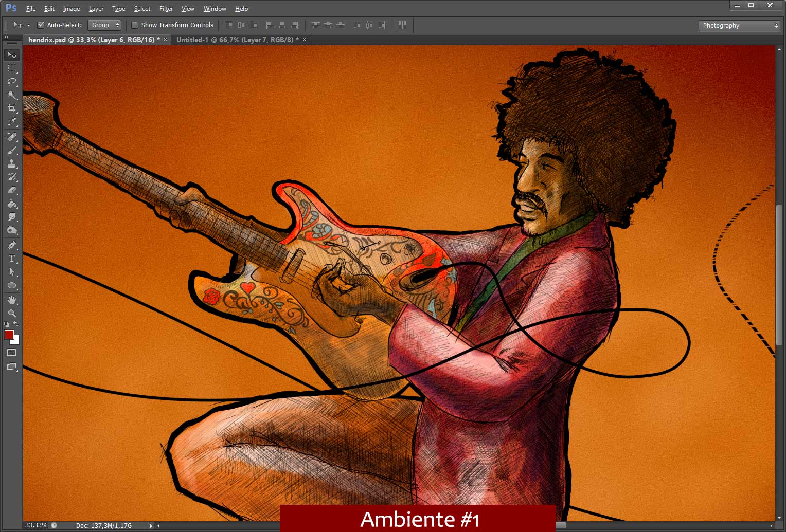Align bottom edges of layers
The height and width of the screenshot is (532, 786).
coord(254,25)
